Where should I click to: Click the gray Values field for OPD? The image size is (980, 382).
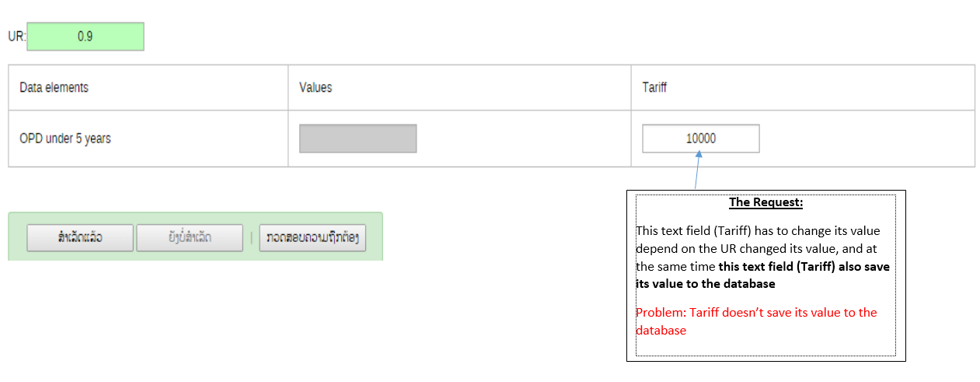(357, 138)
